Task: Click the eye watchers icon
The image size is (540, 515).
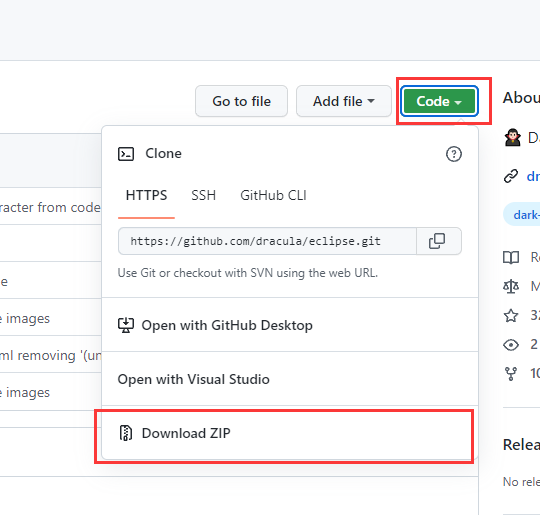Action: tap(511, 344)
